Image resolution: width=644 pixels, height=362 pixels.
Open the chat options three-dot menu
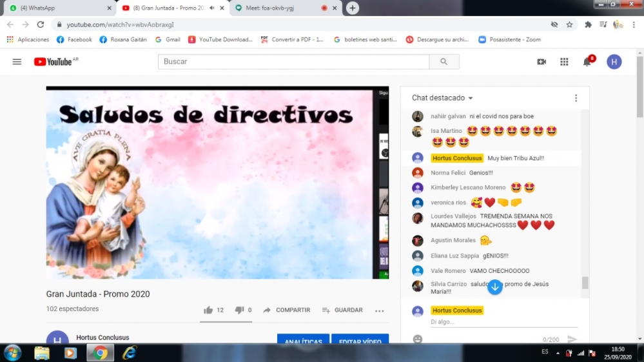coord(576,98)
